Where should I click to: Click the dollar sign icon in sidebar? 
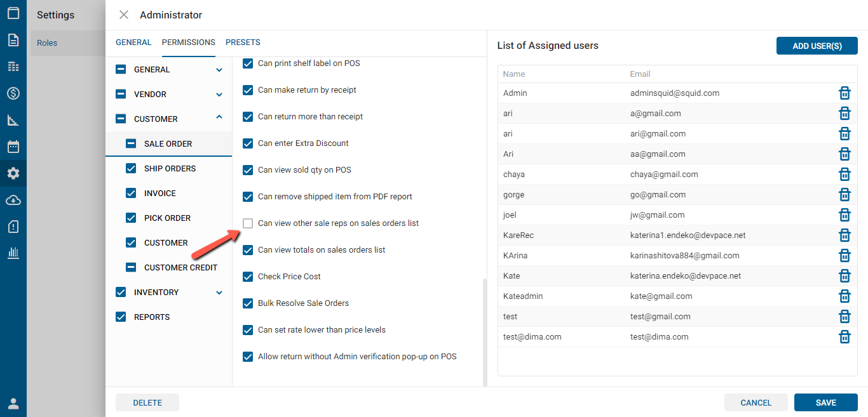click(x=13, y=93)
